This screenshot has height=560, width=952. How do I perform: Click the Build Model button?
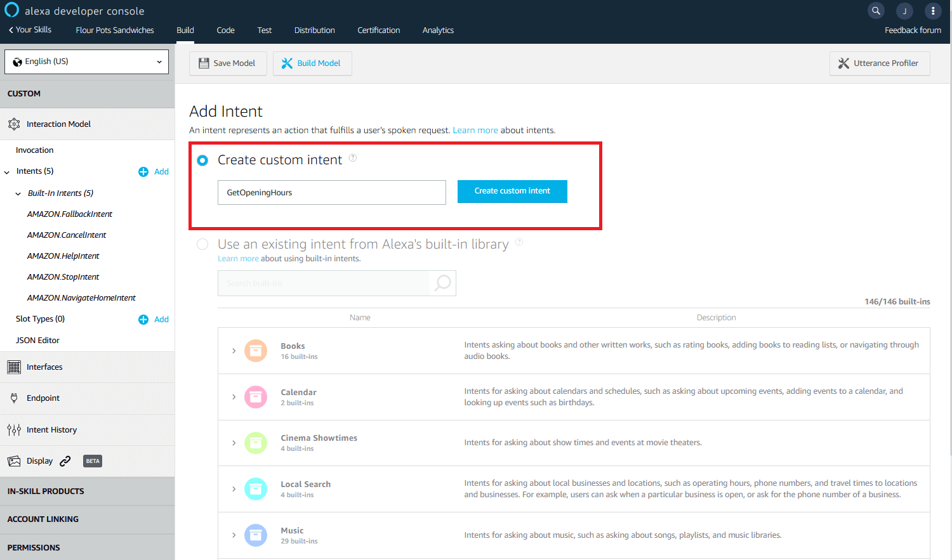click(x=312, y=63)
